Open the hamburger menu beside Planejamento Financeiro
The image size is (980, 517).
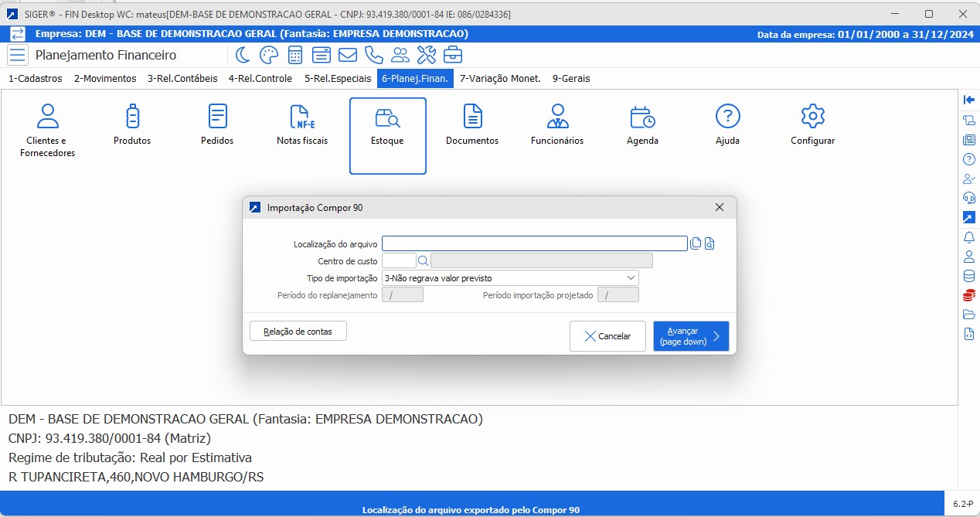[x=18, y=55]
